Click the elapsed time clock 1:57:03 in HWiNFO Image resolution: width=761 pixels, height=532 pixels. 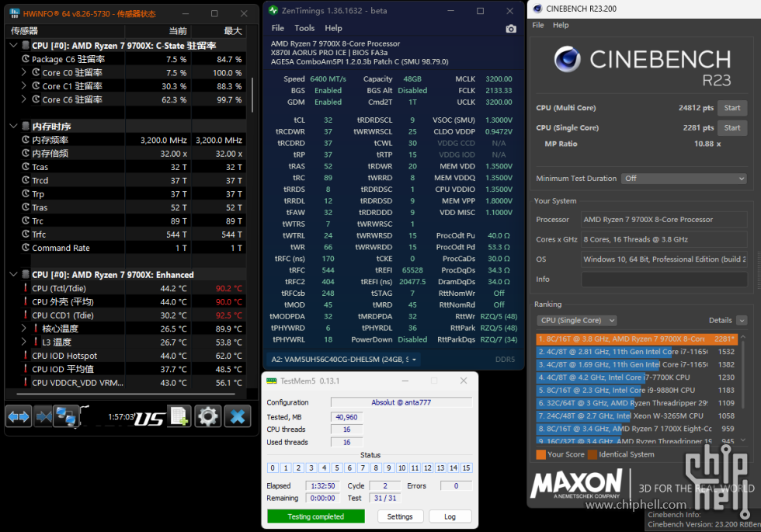pyautogui.click(x=121, y=417)
